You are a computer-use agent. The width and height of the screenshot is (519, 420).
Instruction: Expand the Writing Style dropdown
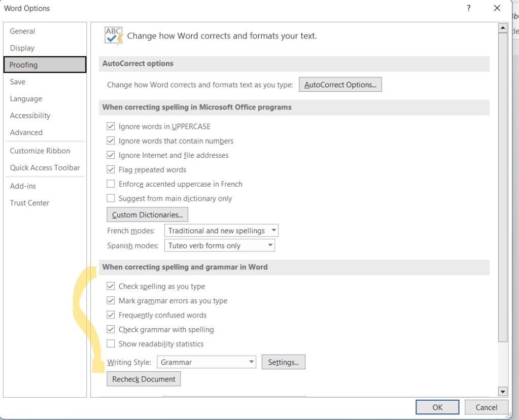coord(206,362)
